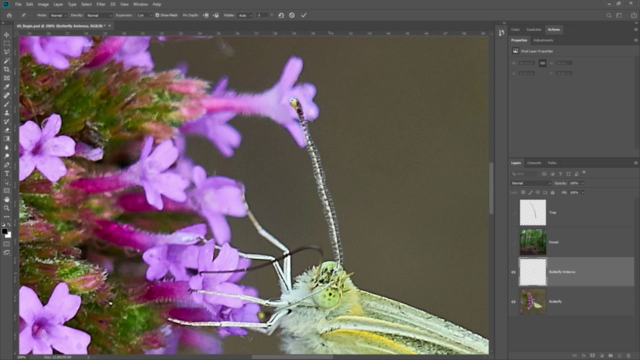
Task: Select the Gradient tool
Action: [7, 139]
